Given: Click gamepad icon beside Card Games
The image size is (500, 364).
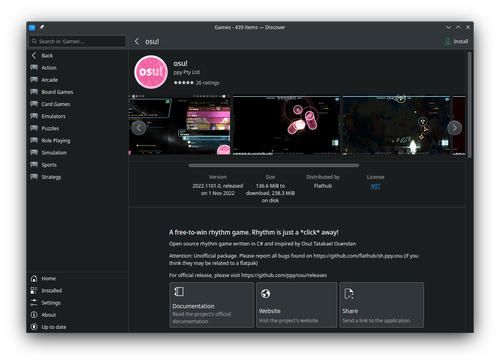Looking at the screenshot, I should coord(34,104).
